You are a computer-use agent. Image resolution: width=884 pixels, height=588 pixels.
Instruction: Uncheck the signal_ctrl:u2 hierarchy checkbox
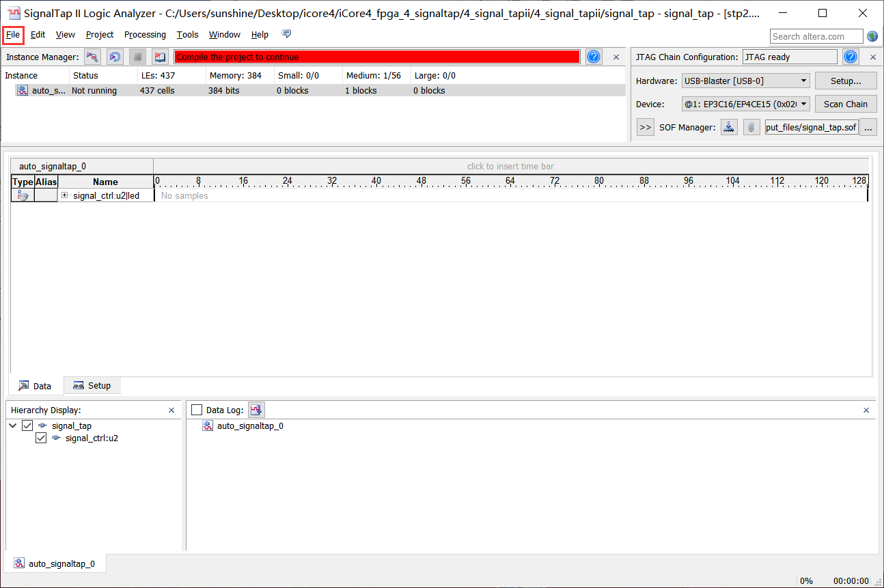(41, 438)
